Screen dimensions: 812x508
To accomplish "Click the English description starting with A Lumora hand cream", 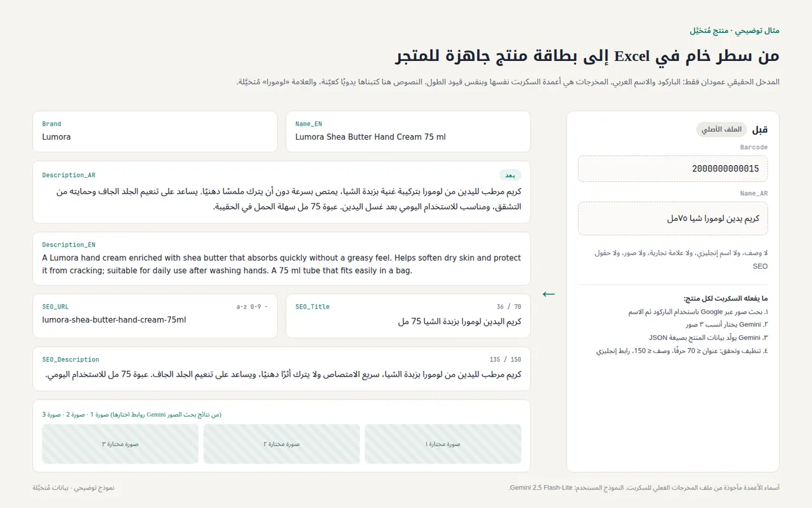I will (x=282, y=264).
